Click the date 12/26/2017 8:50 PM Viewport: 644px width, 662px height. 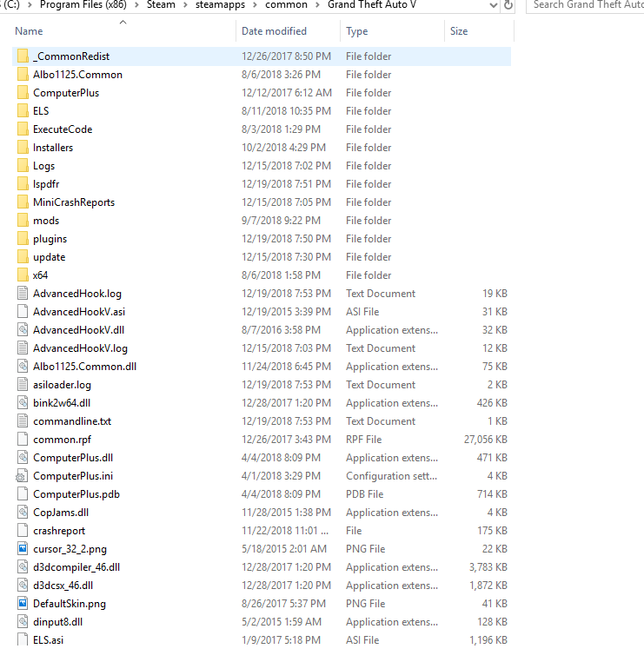pos(286,56)
